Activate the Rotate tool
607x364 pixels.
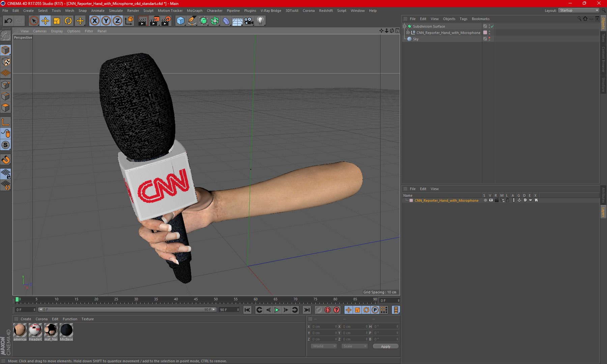(68, 21)
